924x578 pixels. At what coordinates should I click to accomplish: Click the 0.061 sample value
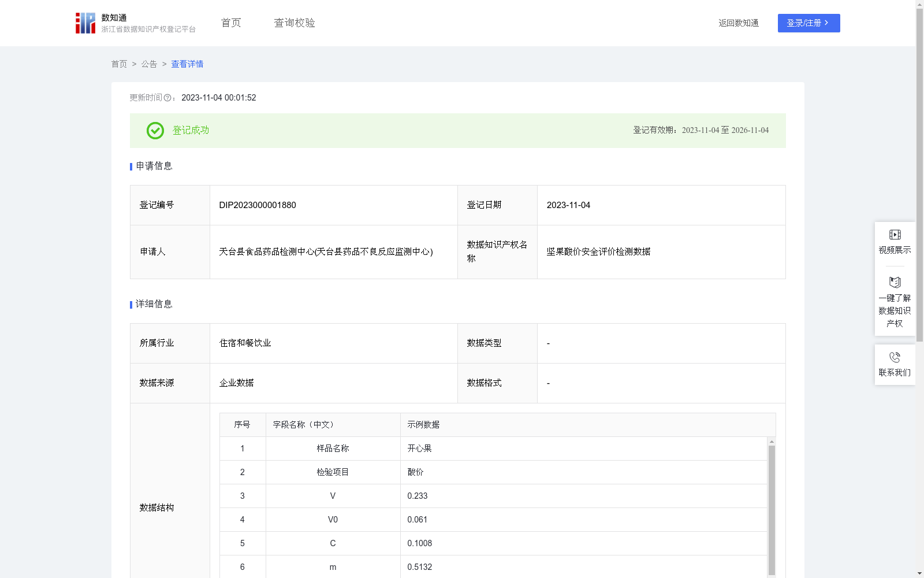point(418,520)
